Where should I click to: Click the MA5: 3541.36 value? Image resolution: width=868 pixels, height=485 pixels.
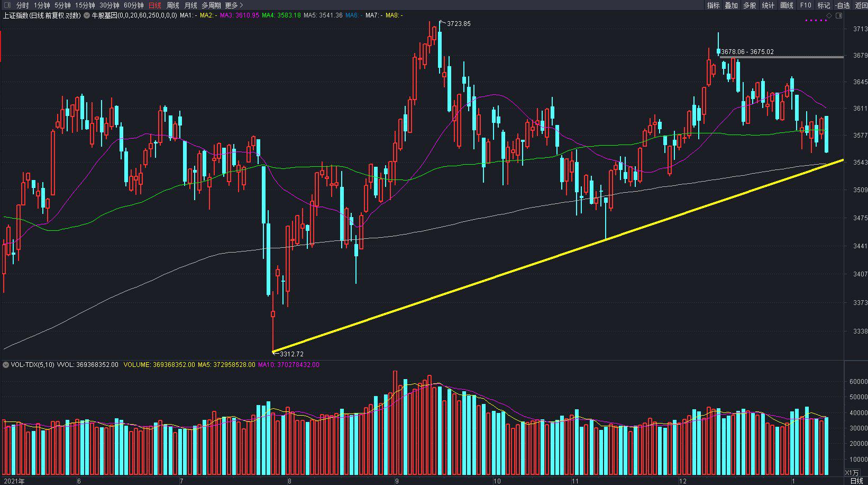[323, 15]
